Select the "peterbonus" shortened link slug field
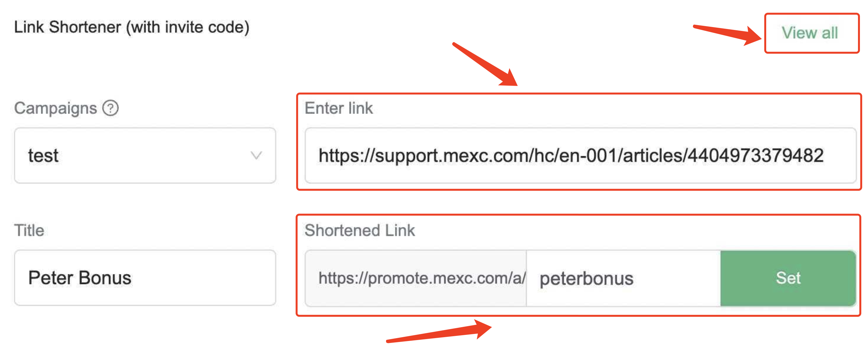The image size is (868, 351). click(623, 278)
